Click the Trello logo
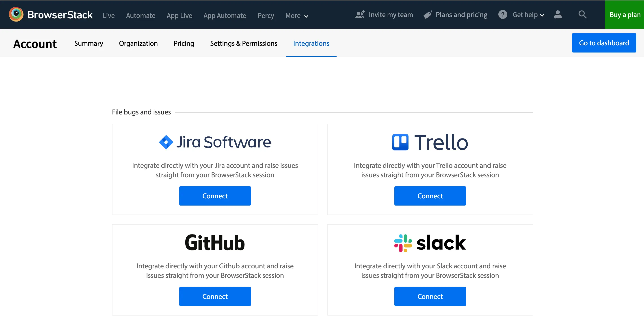Screen dimensions: 644x320 430,142
